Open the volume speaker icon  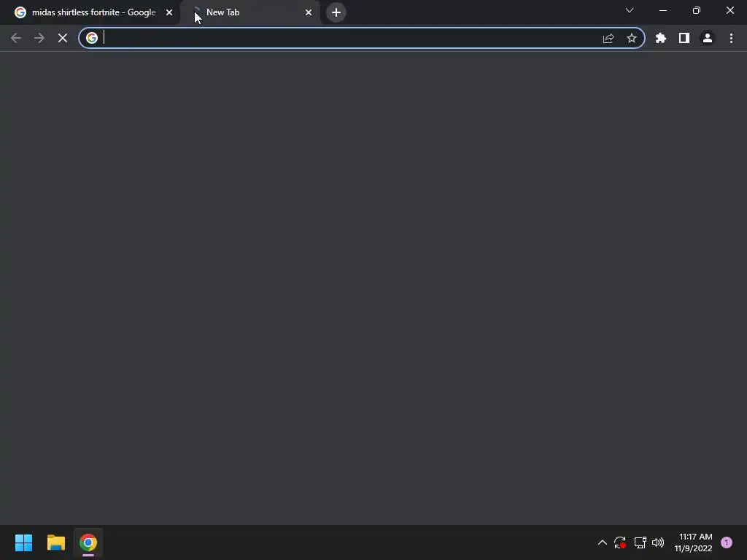[x=658, y=542]
